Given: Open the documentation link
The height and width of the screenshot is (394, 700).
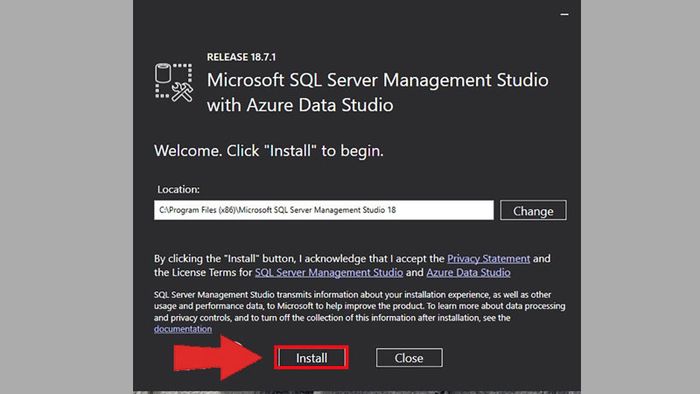Looking at the screenshot, I should (x=183, y=329).
